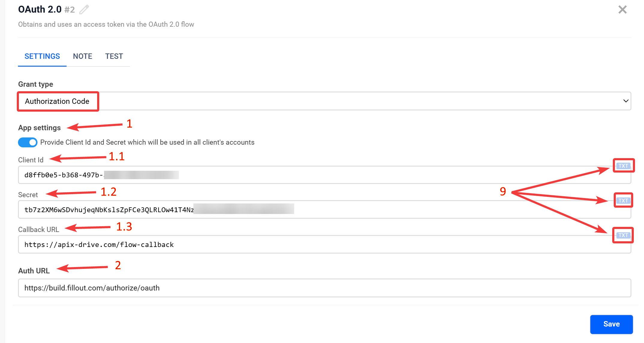Click the pencil icon to rename OAuth 2.0
The width and height of the screenshot is (644, 343).
pyautogui.click(x=84, y=10)
